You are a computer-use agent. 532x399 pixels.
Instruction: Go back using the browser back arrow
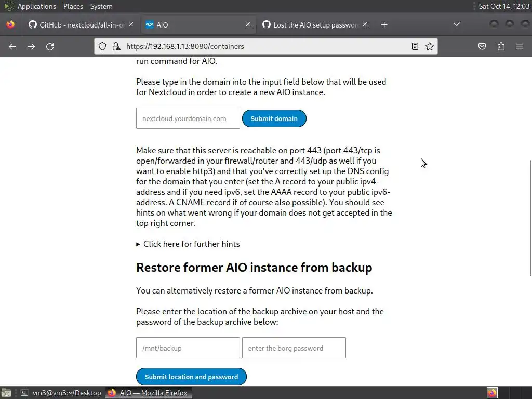click(x=12, y=46)
